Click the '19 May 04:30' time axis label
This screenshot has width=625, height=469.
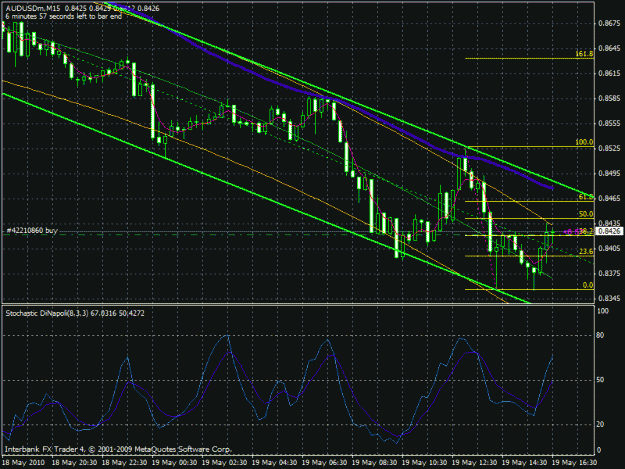[x=274, y=463]
